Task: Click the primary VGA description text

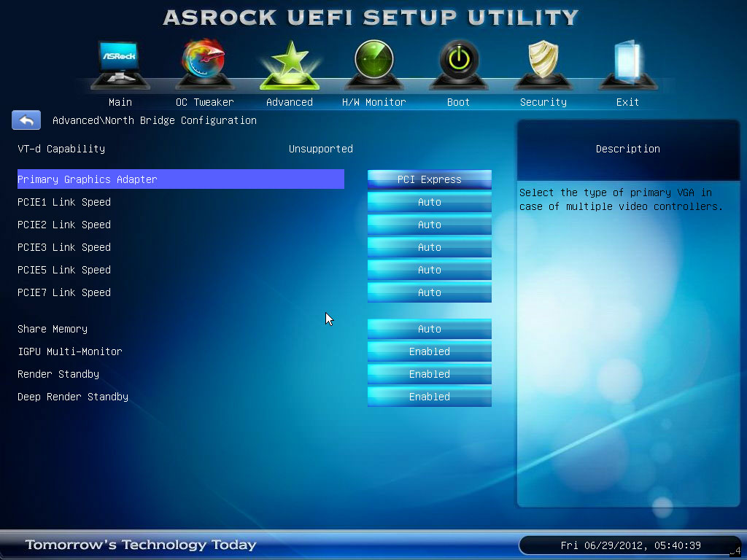Action: (x=621, y=200)
